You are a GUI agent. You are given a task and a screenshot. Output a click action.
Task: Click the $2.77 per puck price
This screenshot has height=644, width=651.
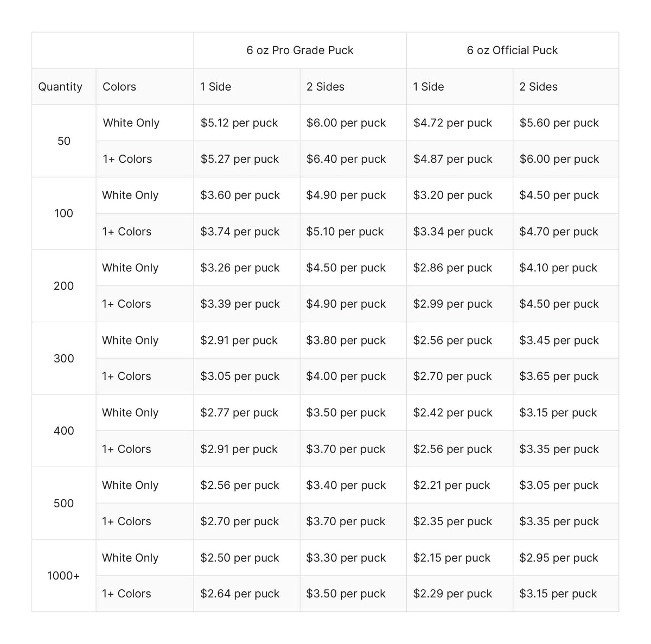[x=239, y=413]
